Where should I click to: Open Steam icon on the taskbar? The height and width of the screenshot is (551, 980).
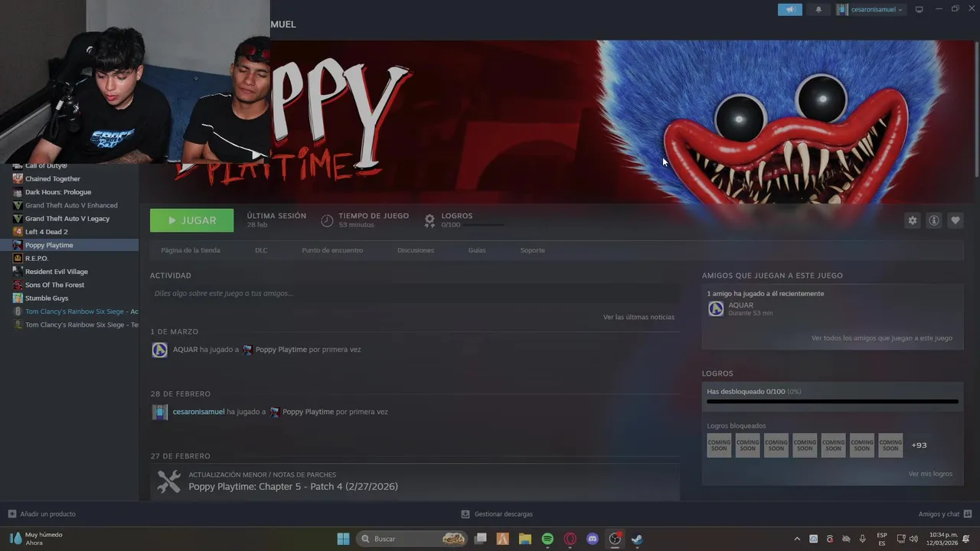637,539
